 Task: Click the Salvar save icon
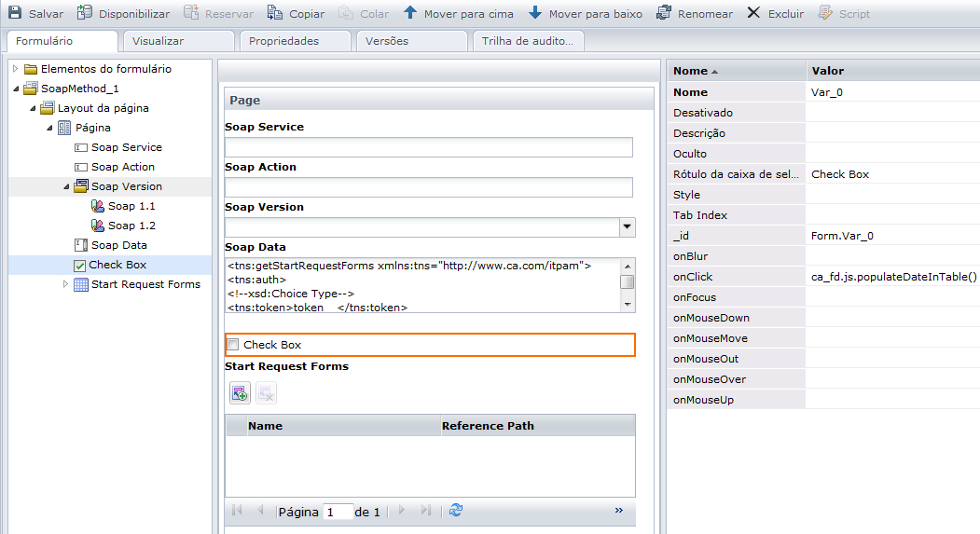[x=14, y=12]
